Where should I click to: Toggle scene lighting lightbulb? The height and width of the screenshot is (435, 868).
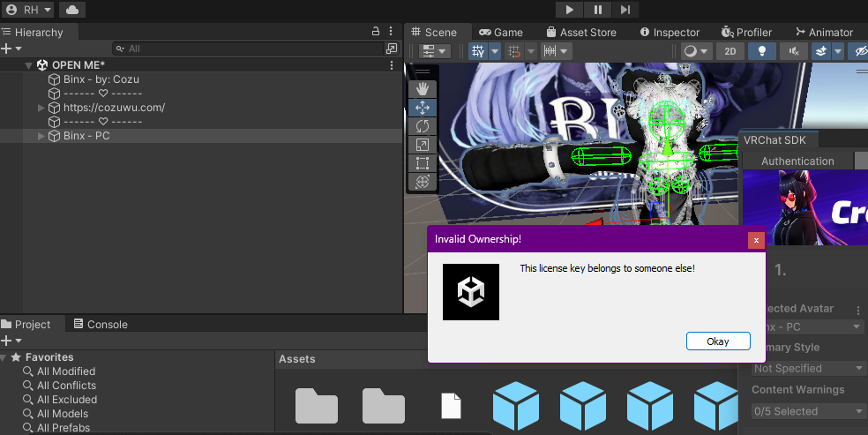click(762, 51)
